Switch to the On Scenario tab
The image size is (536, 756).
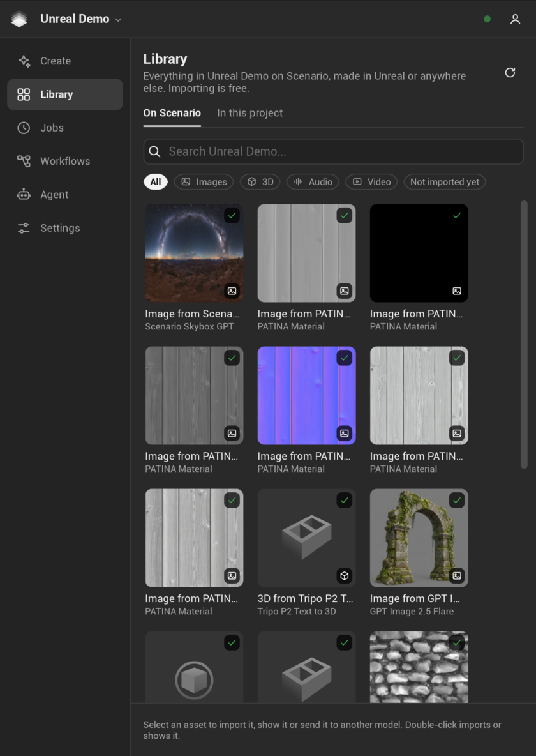172,113
